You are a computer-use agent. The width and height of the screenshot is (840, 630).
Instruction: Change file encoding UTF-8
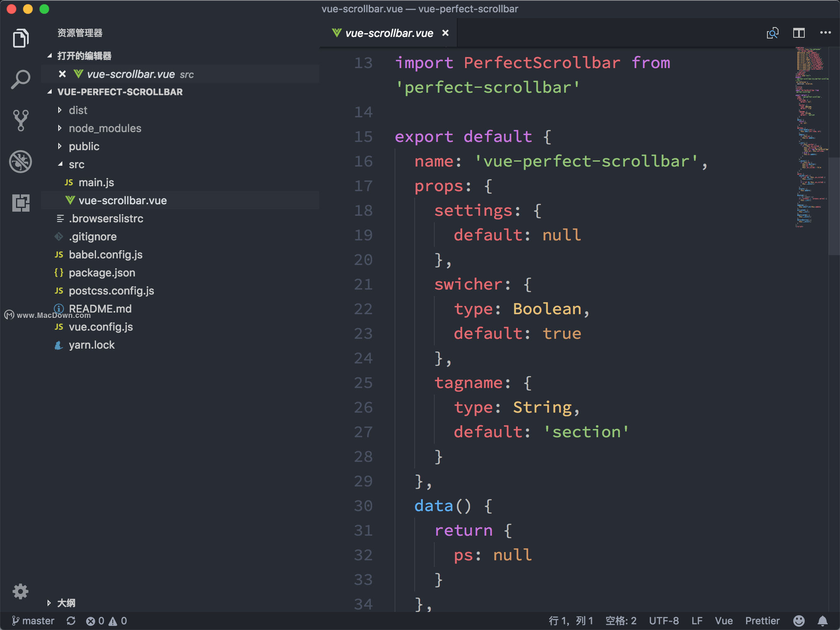point(664,621)
